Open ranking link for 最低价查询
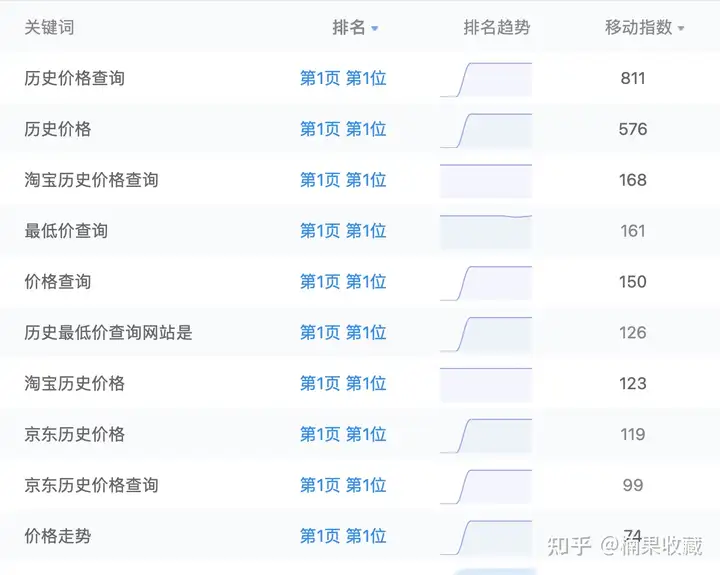This screenshot has width=720, height=575. tap(343, 231)
